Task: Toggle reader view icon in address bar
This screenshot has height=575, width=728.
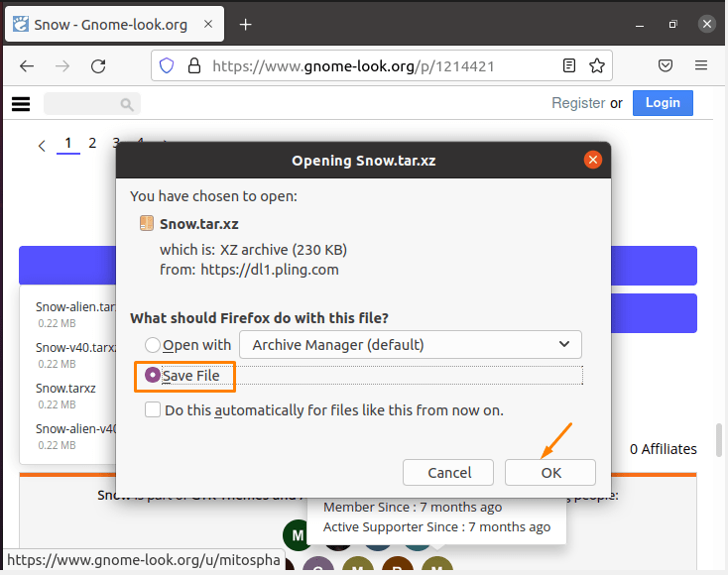Action: coord(568,65)
